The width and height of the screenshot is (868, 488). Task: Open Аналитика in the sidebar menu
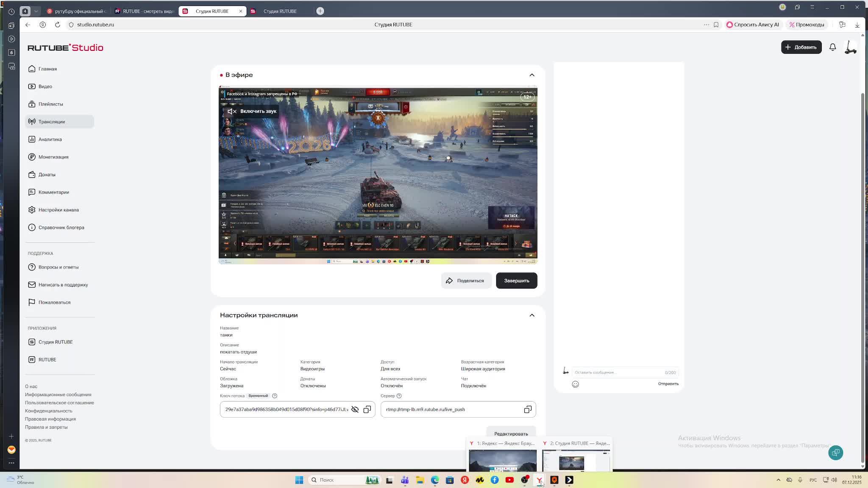pyautogui.click(x=50, y=139)
